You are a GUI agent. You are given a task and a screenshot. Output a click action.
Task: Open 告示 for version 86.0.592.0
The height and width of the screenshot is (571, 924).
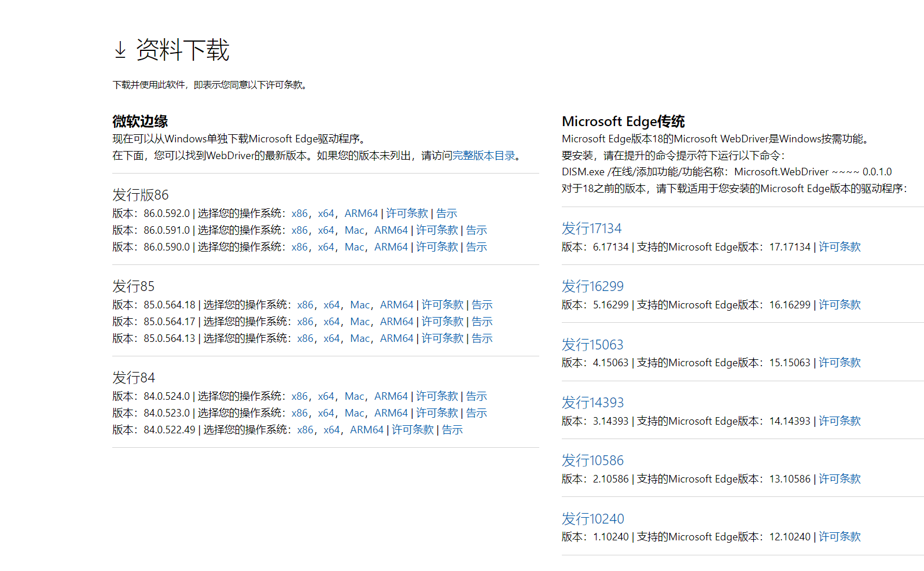coord(447,213)
